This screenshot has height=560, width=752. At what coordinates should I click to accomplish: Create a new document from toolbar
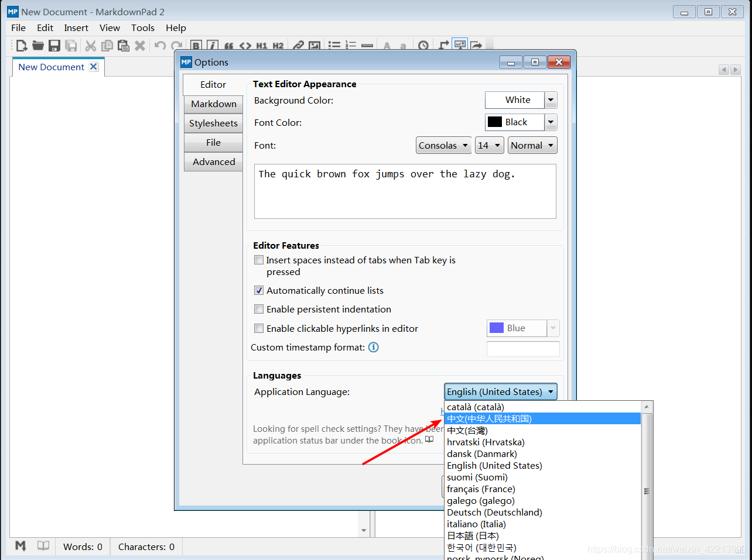point(22,46)
